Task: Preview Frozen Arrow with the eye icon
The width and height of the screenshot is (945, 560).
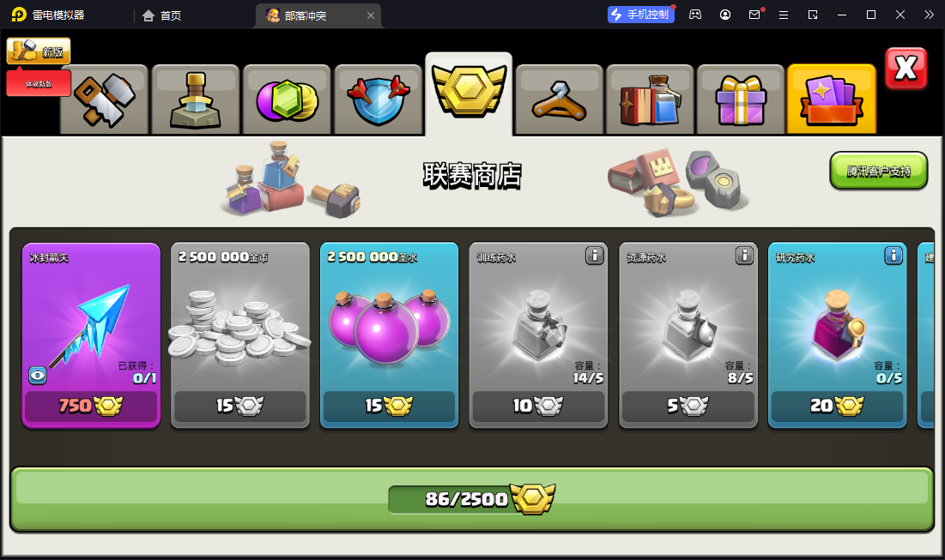Action: 38,376
